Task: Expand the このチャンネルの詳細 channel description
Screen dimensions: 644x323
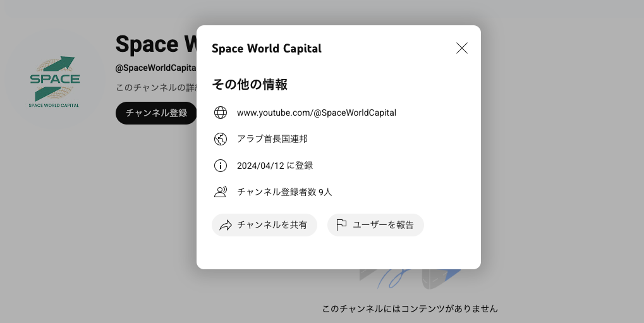Action: [155, 87]
